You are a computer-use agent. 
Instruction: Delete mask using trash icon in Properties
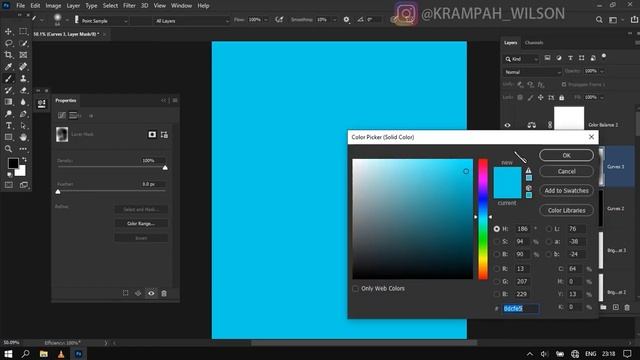tap(164, 293)
